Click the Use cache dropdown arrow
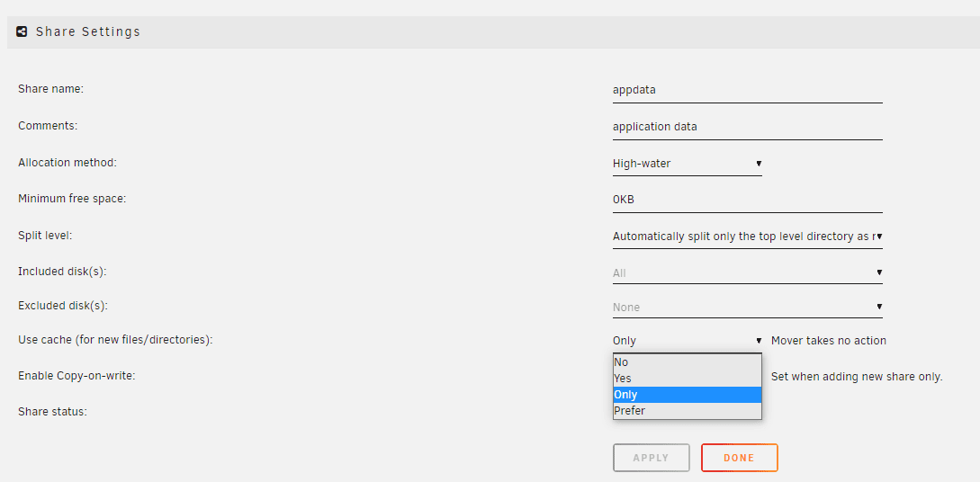 coord(758,340)
